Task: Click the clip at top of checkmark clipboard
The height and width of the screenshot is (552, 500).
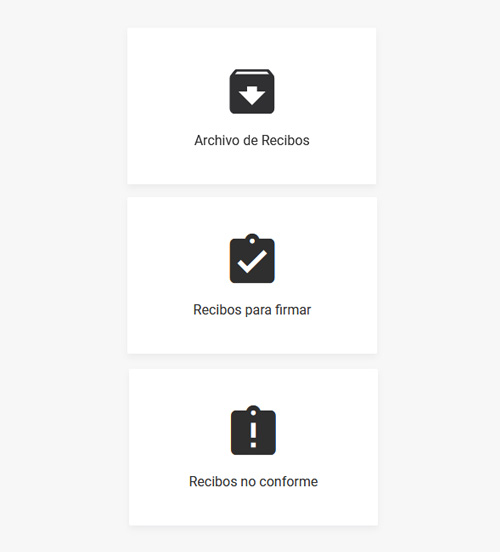Action: tap(252, 240)
